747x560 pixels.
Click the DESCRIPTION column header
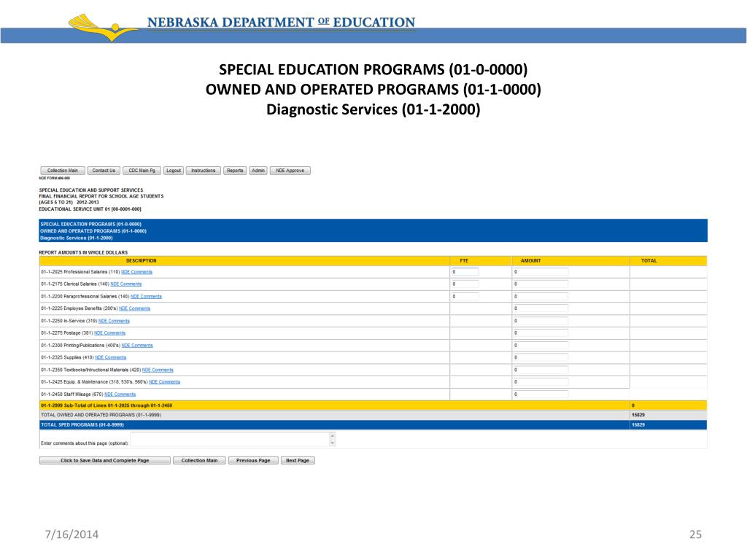click(x=141, y=261)
